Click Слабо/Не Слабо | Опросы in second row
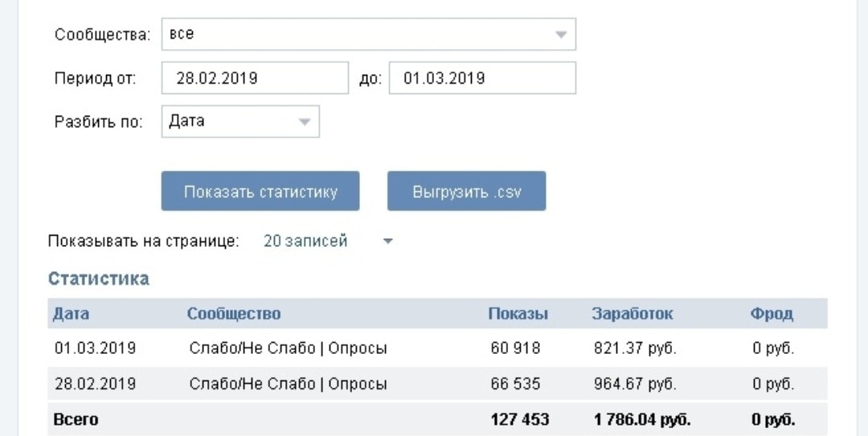The width and height of the screenshot is (868, 436). 288,384
